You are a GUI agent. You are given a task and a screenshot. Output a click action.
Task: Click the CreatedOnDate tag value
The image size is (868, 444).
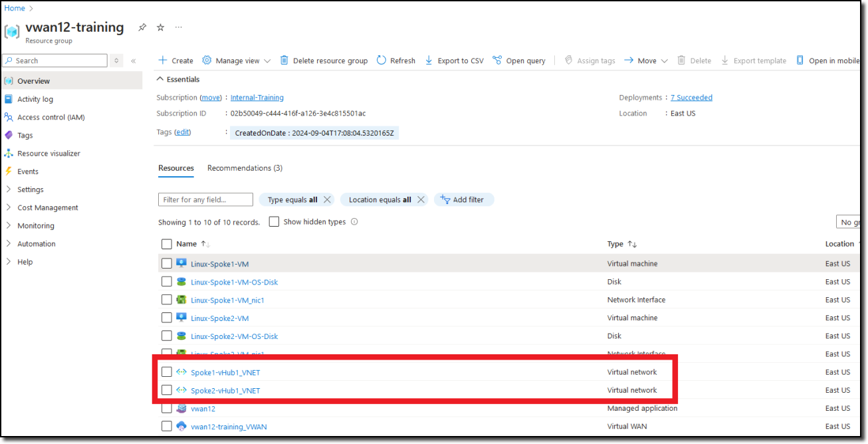[x=314, y=133]
